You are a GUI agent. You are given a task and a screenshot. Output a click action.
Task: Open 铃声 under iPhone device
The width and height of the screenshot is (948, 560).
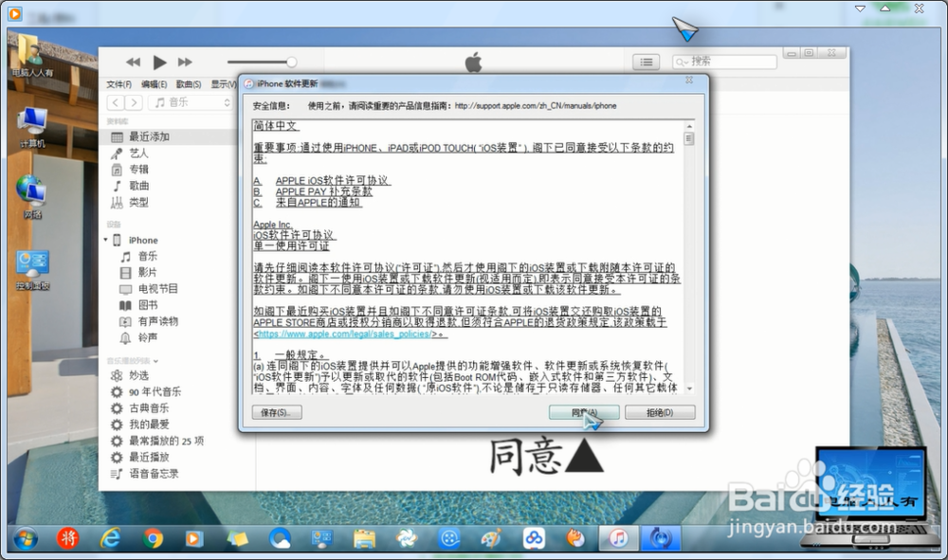(x=148, y=337)
